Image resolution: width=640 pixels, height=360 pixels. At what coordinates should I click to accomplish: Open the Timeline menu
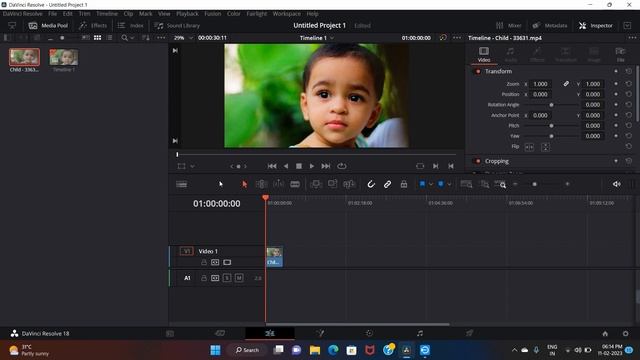(107, 14)
